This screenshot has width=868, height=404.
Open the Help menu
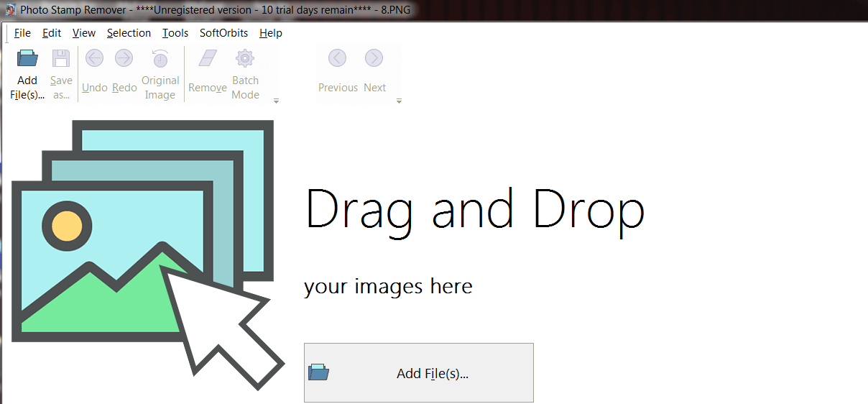[x=271, y=33]
